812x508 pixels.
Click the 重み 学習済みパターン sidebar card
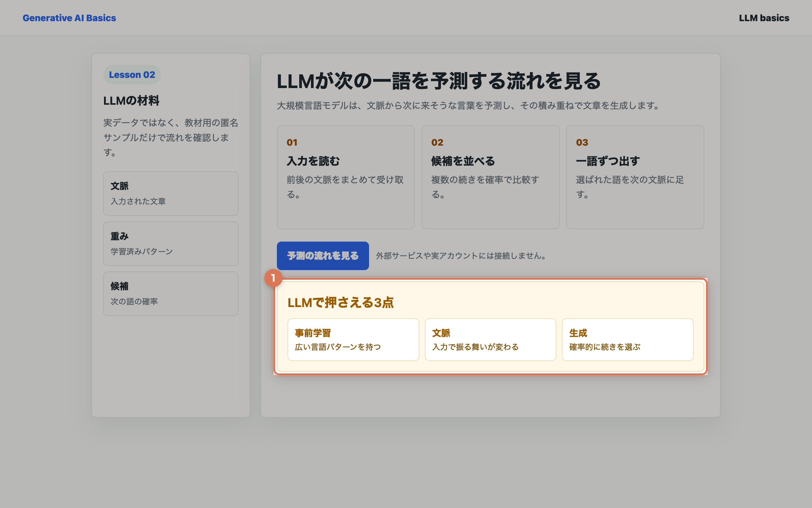171,244
